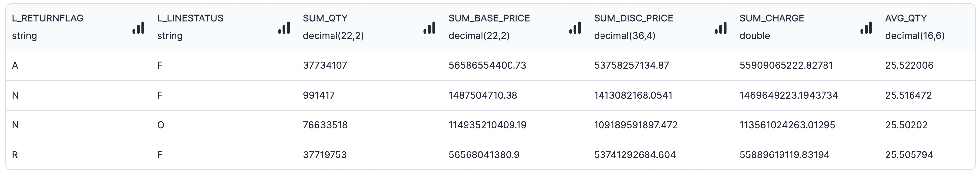The image size is (980, 171).
Task: Show column stats icon for SUM_DISC_PRICE
Action: tap(721, 28)
